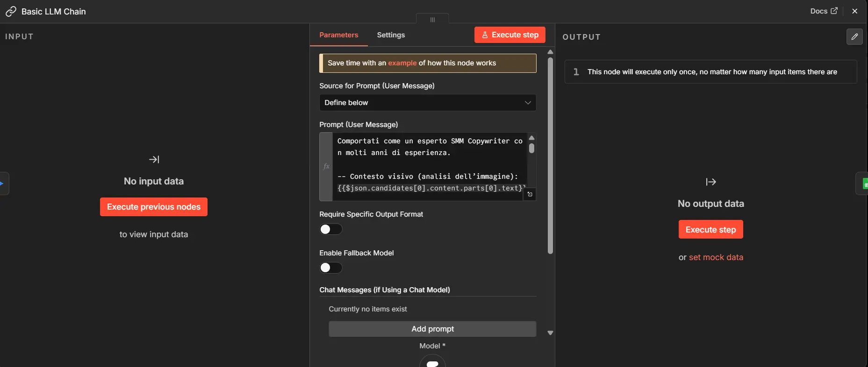Click the panel drag handle icon
Screen dimensions: 868x367
click(432, 20)
